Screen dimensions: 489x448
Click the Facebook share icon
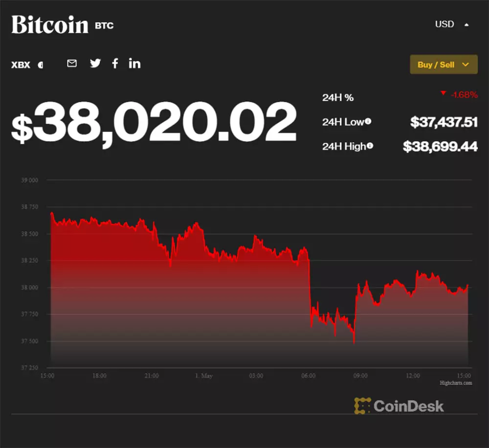(115, 63)
